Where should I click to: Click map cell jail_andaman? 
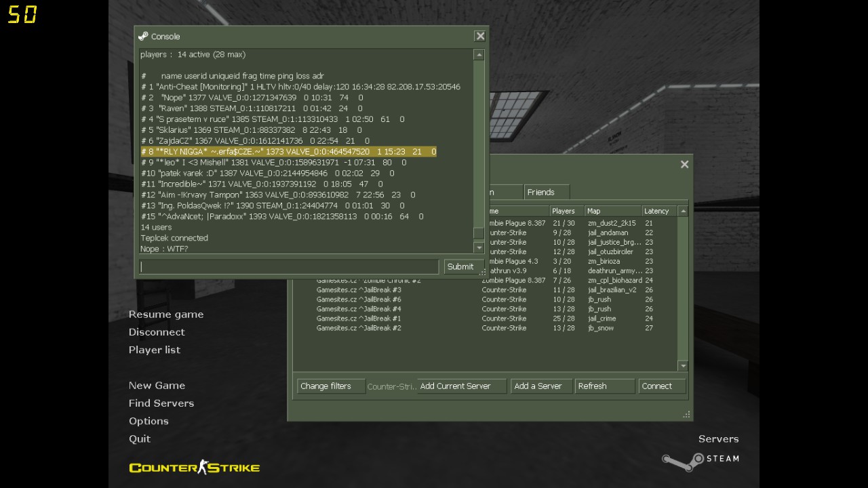[x=608, y=232]
